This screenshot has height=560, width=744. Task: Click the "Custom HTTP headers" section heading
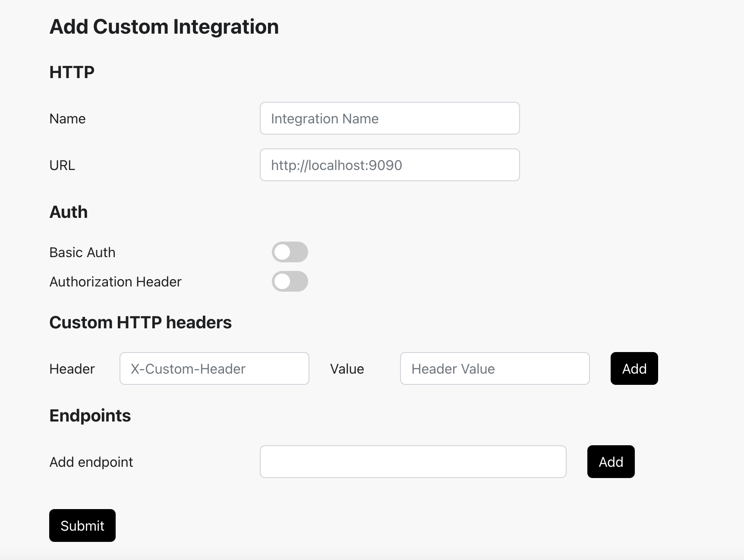(140, 322)
